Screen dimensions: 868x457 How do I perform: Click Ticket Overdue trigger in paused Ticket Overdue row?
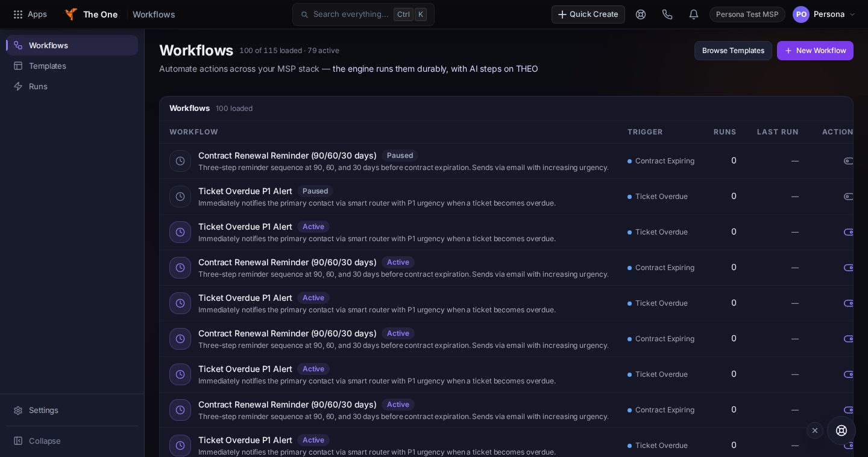[658, 197]
